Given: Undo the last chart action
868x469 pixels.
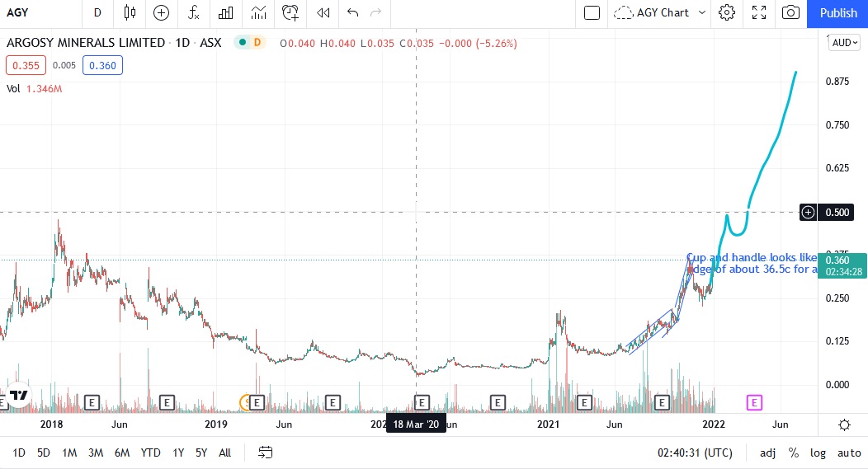Looking at the screenshot, I should (x=352, y=12).
